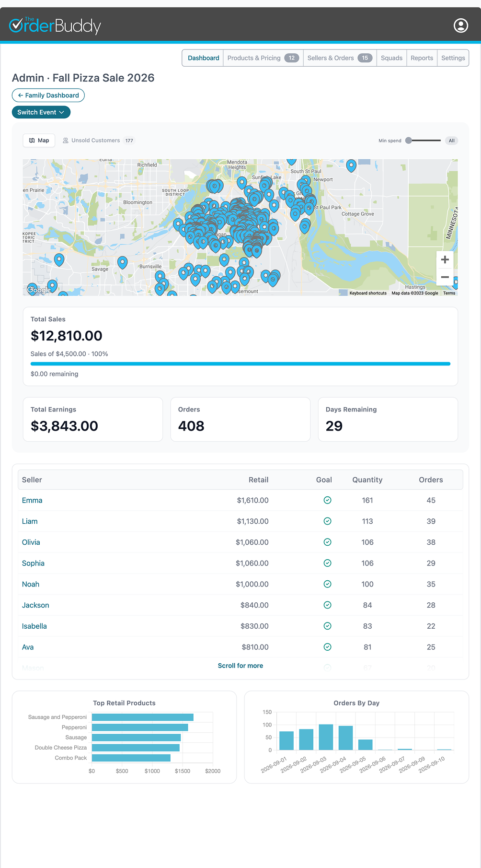Go back to Family Dashboard
This screenshot has height=868, width=481.
click(x=48, y=95)
